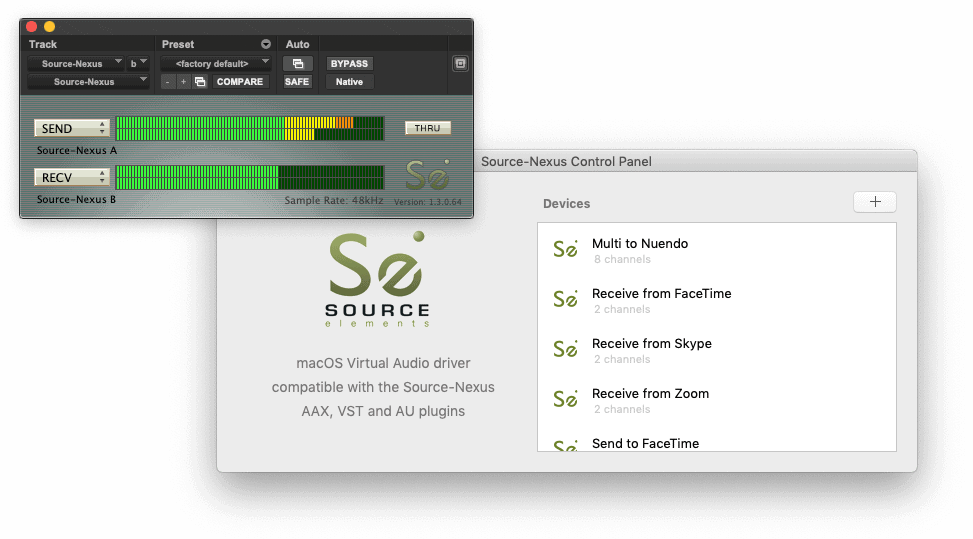Select the Receive from Zoom device

point(717,400)
